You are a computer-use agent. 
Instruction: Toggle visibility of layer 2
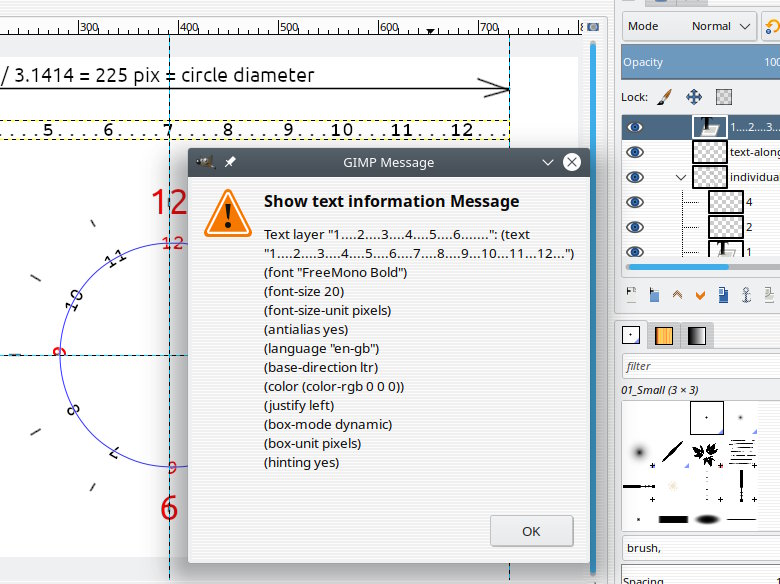635,227
